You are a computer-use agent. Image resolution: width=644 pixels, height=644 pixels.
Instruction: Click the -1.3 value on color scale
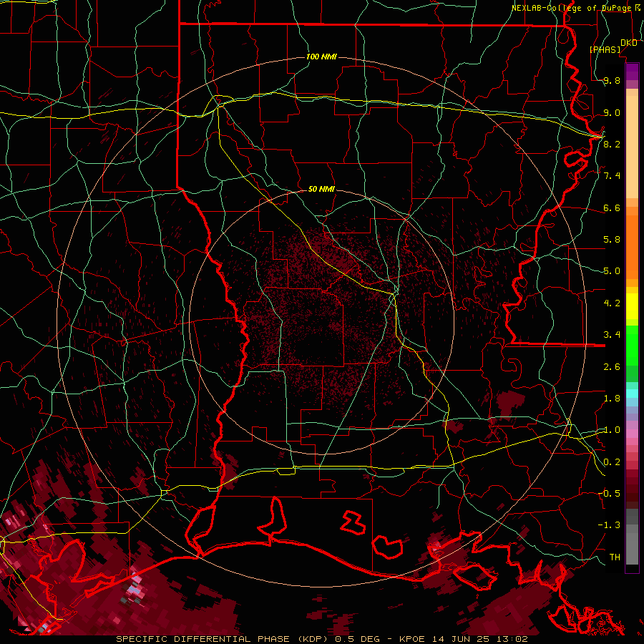pyautogui.click(x=610, y=525)
